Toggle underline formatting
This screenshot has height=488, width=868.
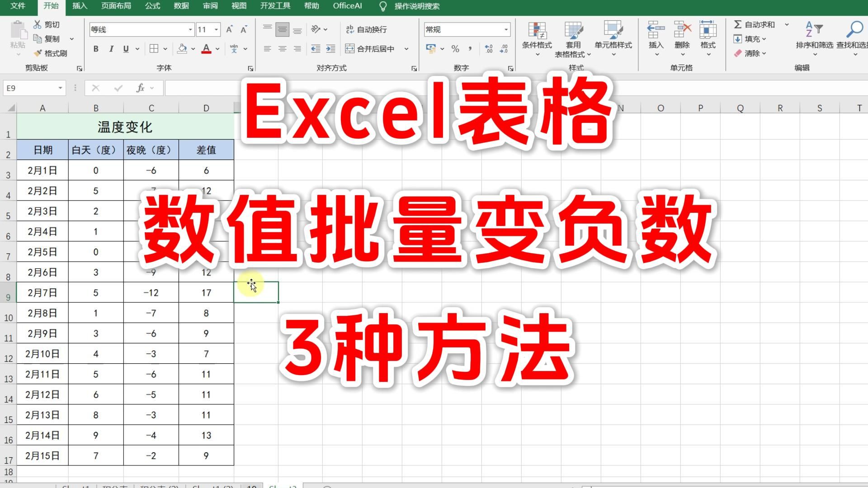[x=126, y=49]
